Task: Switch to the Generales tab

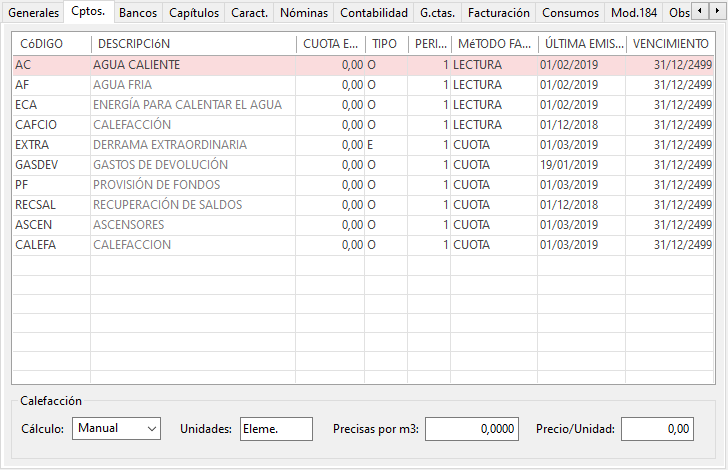Action: 33,13
